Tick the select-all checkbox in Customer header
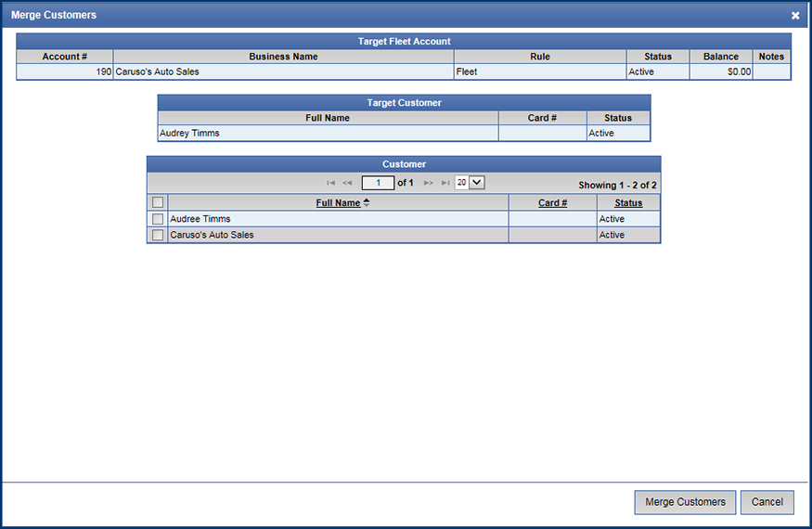Image resolution: width=812 pixels, height=529 pixels. coord(158,202)
